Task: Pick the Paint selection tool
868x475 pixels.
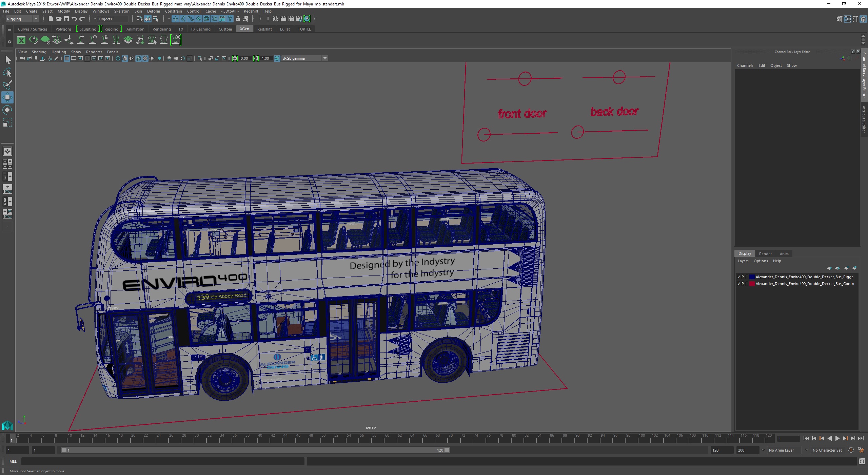Action: tap(7, 84)
